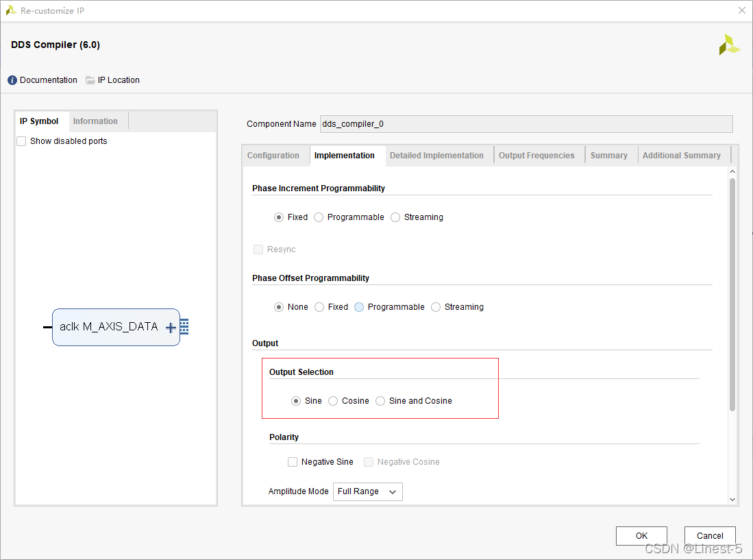The height and width of the screenshot is (560, 753).
Task: Open the Output Frequencies tab
Action: tap(536, 156)
